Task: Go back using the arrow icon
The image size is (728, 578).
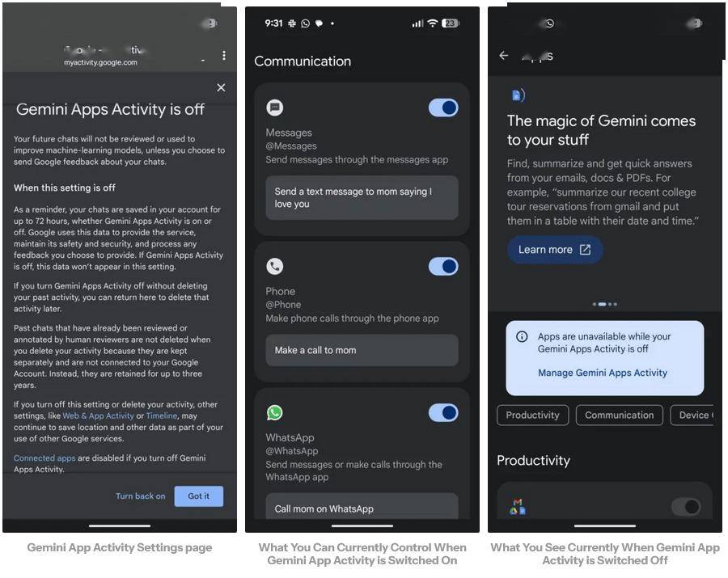Action: tap(504, 56)
